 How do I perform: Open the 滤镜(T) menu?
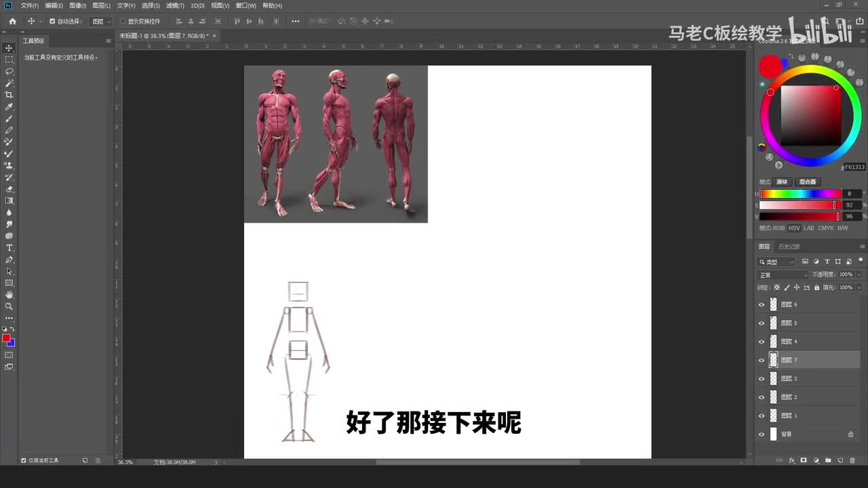pos(175,5)
